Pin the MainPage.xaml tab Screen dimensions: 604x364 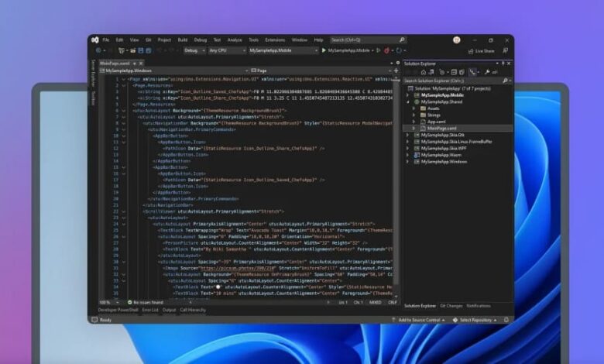point(135,64)
